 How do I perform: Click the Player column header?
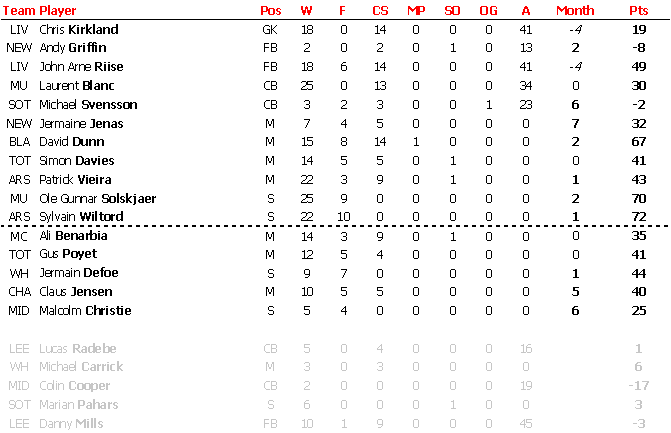[57, 10]
